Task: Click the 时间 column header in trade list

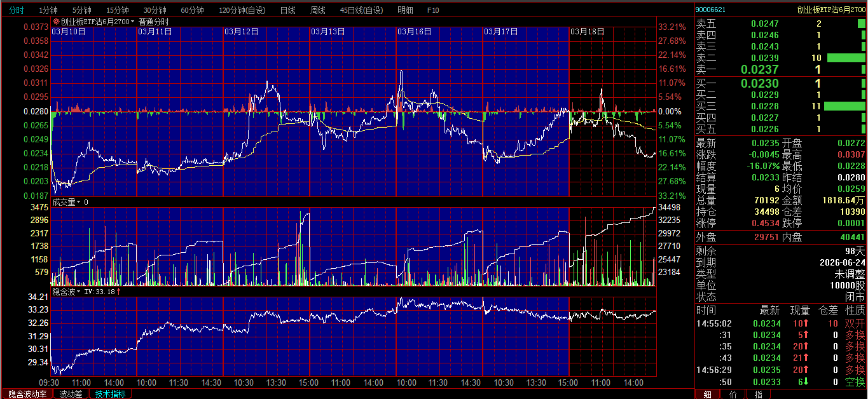Action: (706, 311)
